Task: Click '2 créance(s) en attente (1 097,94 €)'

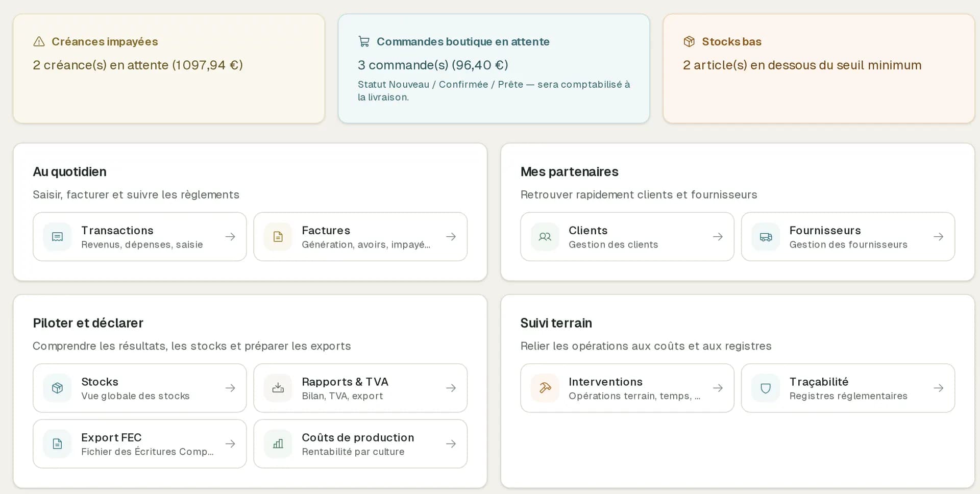Action: (138, 65)
